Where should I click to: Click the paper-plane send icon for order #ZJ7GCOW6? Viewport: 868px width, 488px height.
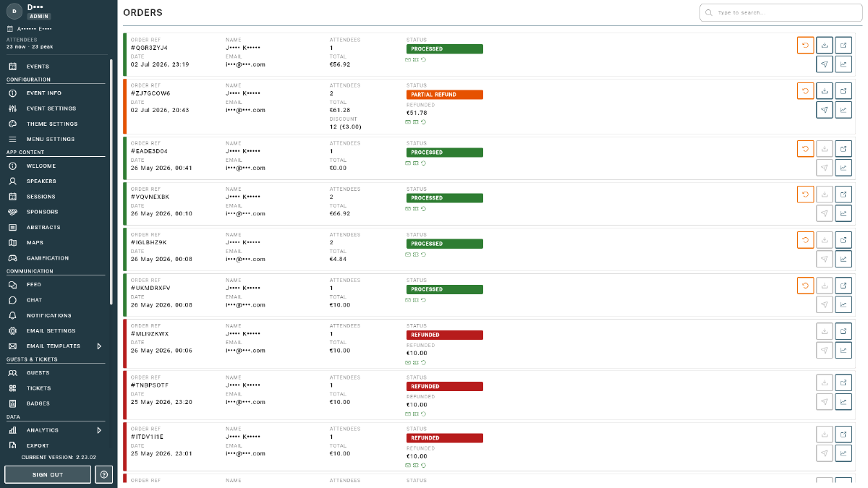coord(825,110)
